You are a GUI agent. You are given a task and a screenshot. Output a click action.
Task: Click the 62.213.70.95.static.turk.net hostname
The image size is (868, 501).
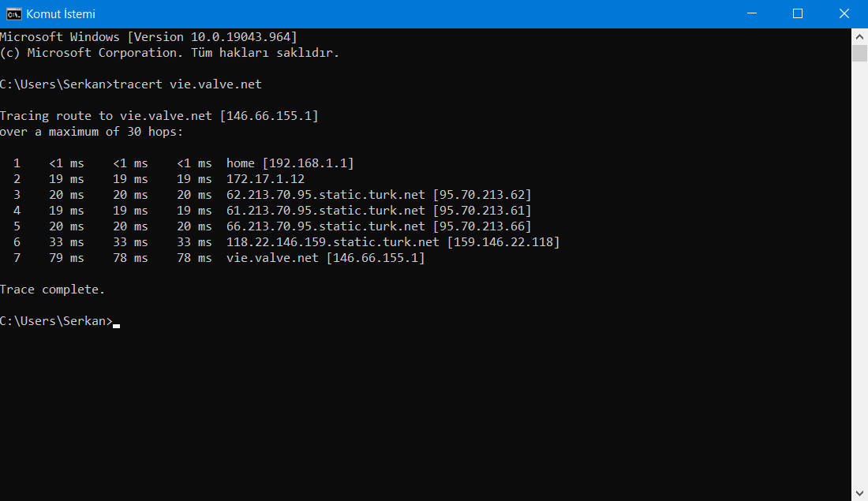(x=325, y=195)
